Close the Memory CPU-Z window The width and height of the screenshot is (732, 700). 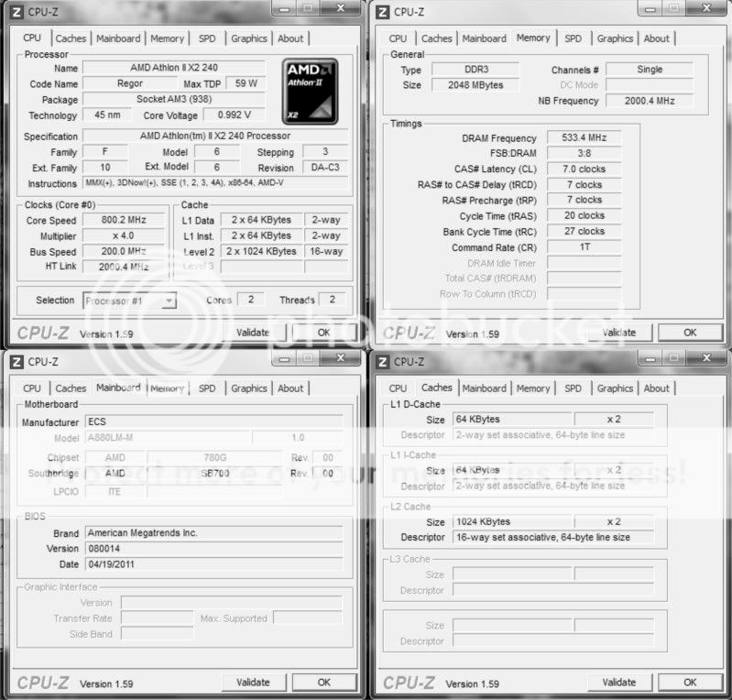[x=705, y=8]
